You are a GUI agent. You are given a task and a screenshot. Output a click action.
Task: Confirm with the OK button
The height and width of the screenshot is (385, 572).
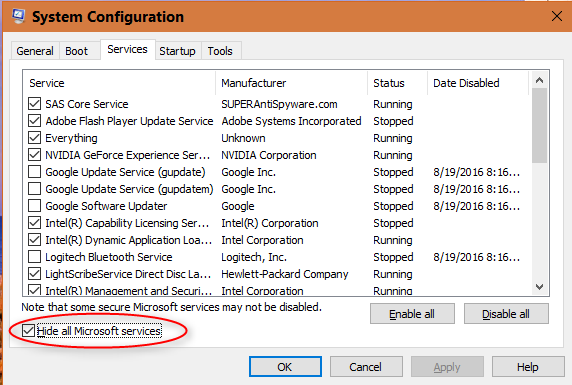(x=285, y=367)
